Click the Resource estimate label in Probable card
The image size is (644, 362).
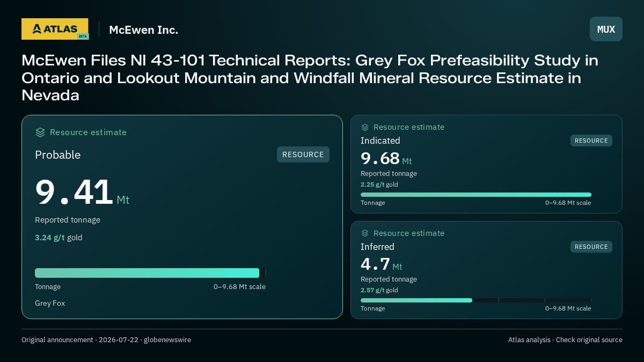(x=88, y=132)
